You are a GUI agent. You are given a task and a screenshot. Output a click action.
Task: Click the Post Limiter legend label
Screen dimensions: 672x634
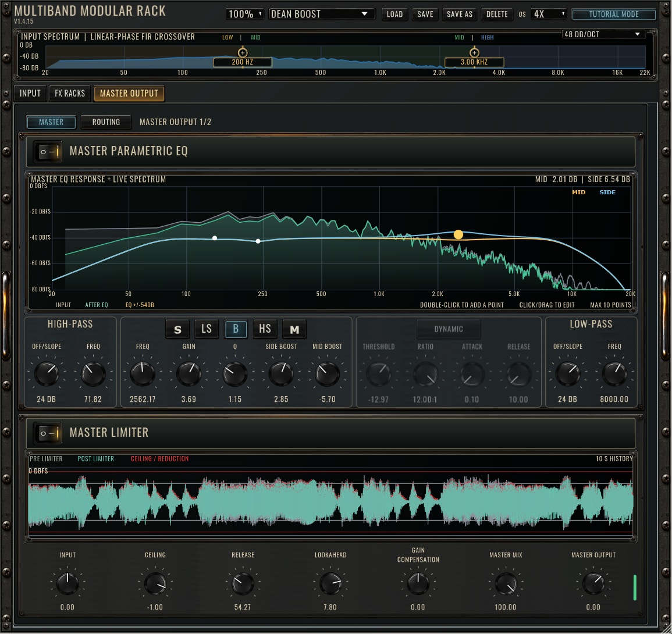click(95, 459)
